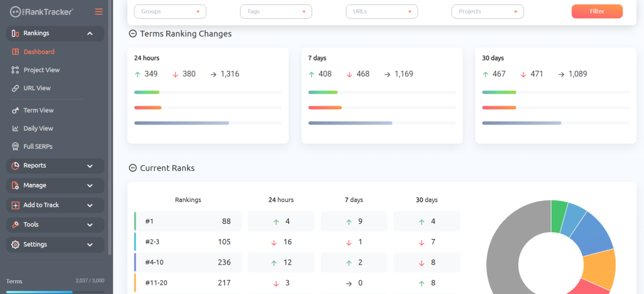Click the Rankings section icon
This screenshot has height=294, width=644.
15,33
